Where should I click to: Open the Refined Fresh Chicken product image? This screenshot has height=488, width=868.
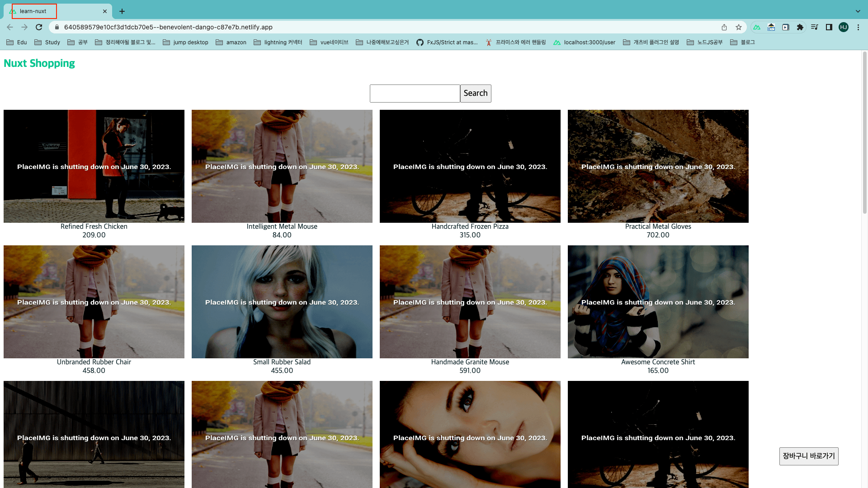click(94, 166)
